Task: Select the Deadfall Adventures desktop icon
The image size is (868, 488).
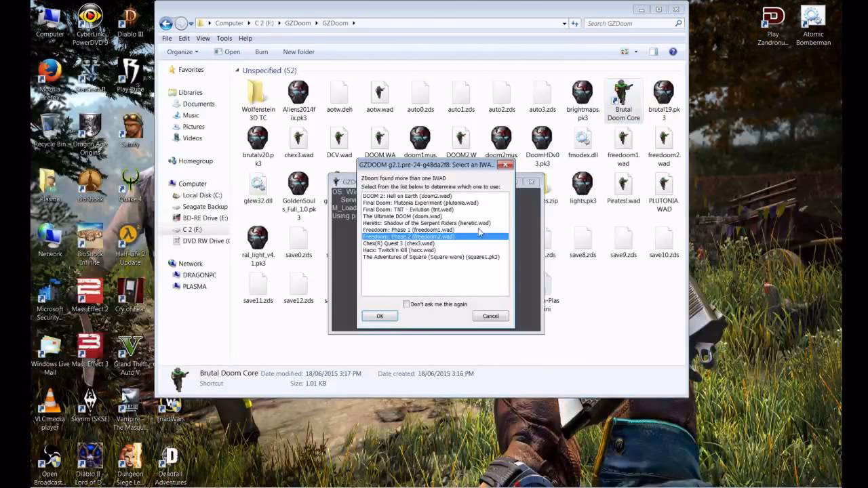Action: (x=170, y=465)
